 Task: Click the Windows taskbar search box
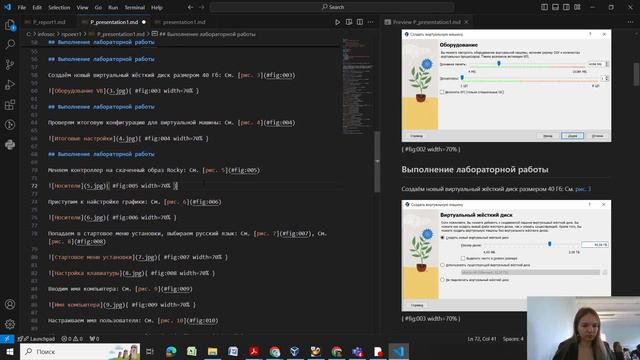click(80, 351)
